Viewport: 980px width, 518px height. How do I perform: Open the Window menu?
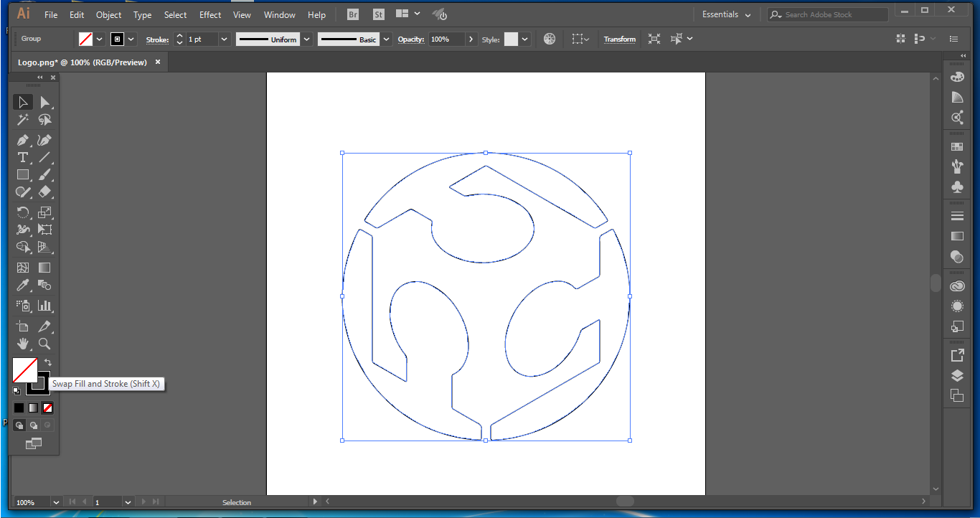[279, 14]
